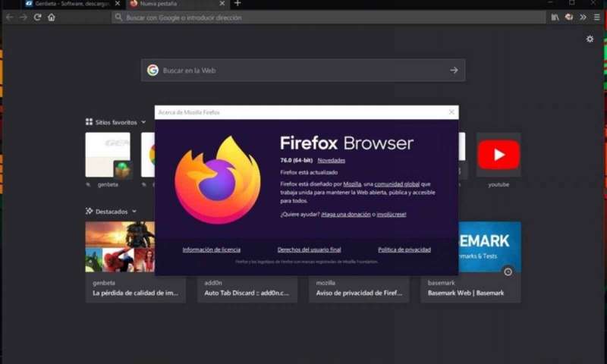Open the home page icon
Image resolution: width=607 pixels, height=364 pixels.
51,17
